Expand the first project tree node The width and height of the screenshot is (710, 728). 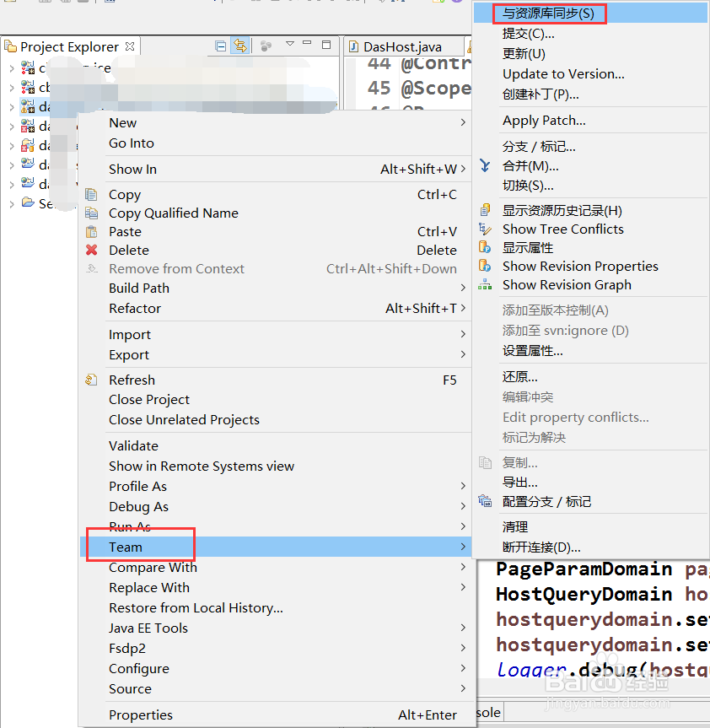(x=12, y=68)
